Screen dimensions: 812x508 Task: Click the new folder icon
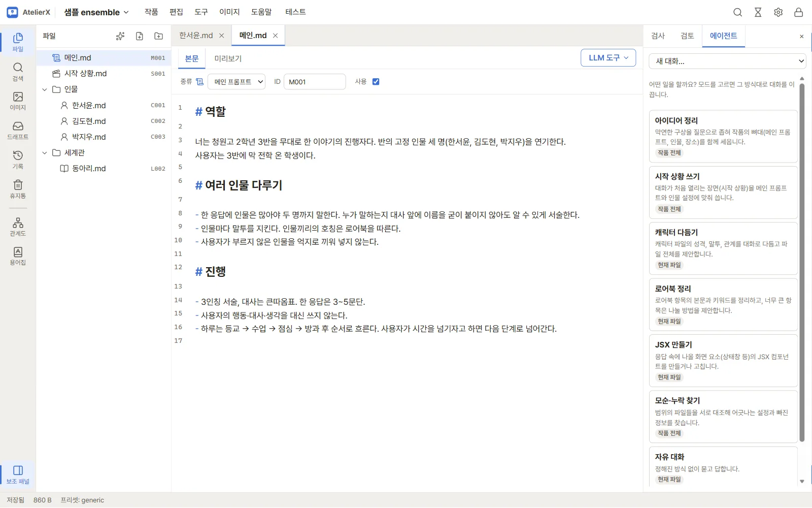(x=159, y=36)
